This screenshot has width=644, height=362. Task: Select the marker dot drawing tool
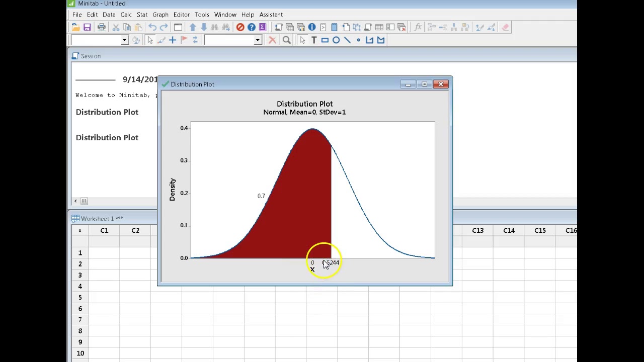click(x=358, y=40)
